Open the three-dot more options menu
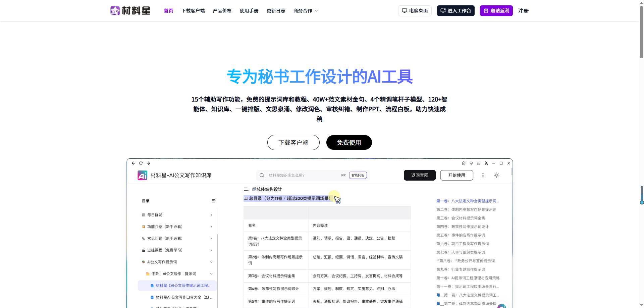The width and height of the screenshot is (644, 308). pos(483,175)
